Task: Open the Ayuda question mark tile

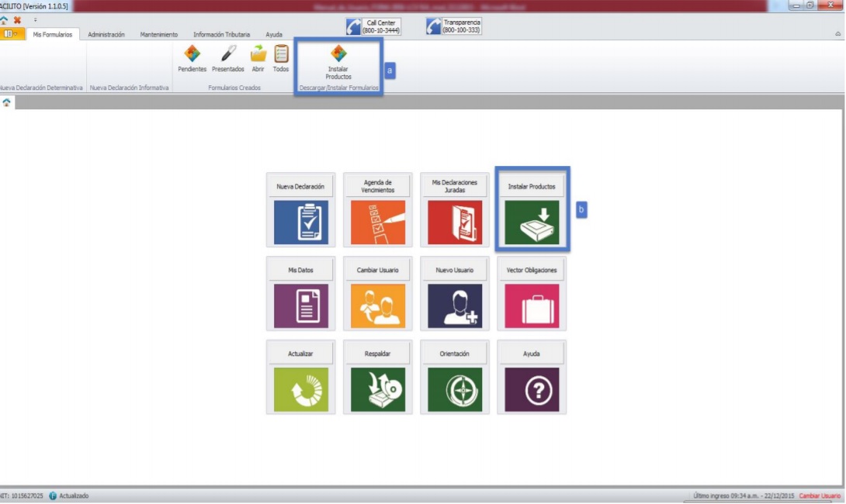Action: pyautogui.click(x=532, y=389)
